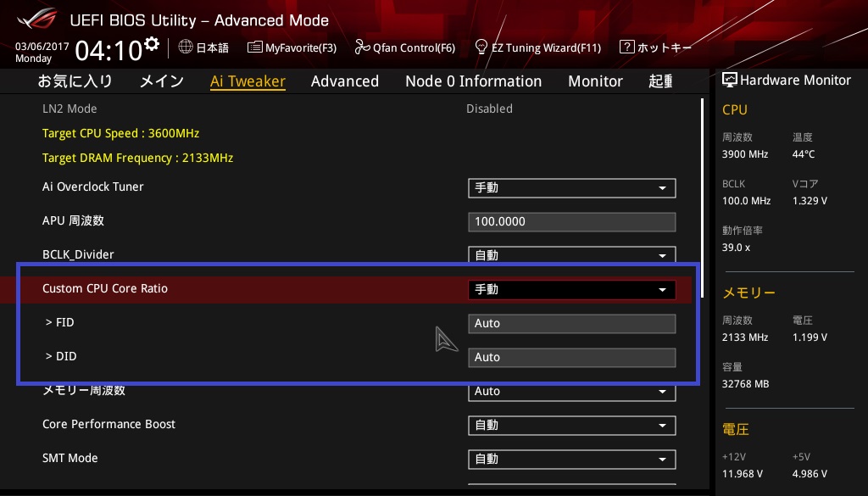The width and height of the screenshot is (868, 496).
Task: Click the ROG logo icon
Action: click(x=37, y=20)
